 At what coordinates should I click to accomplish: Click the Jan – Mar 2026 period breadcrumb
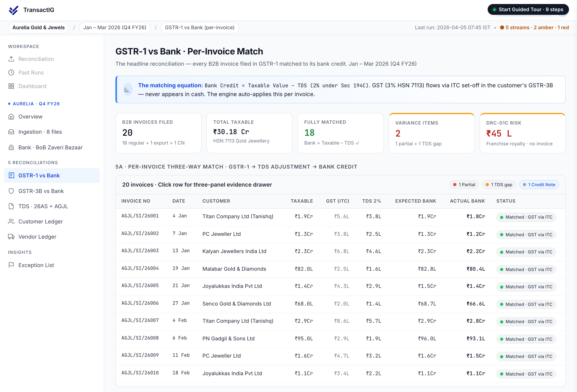point(115,28)
